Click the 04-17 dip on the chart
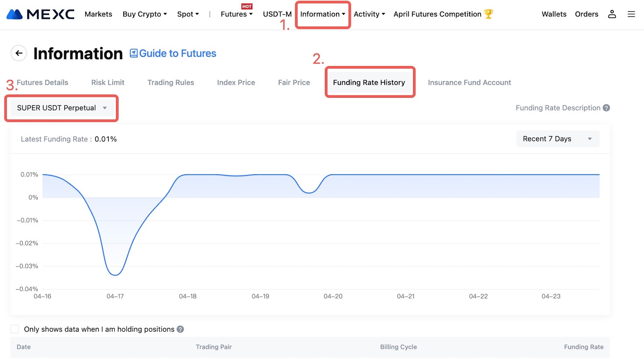This screenshot has height=363, width=644. pyautogui.click(x=115, y=275)
